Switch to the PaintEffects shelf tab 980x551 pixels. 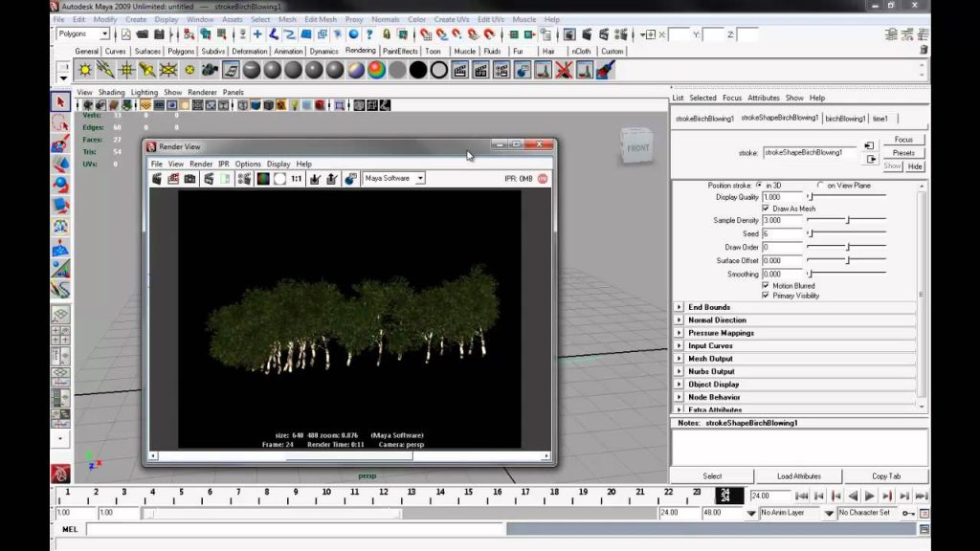click(400, 52)
